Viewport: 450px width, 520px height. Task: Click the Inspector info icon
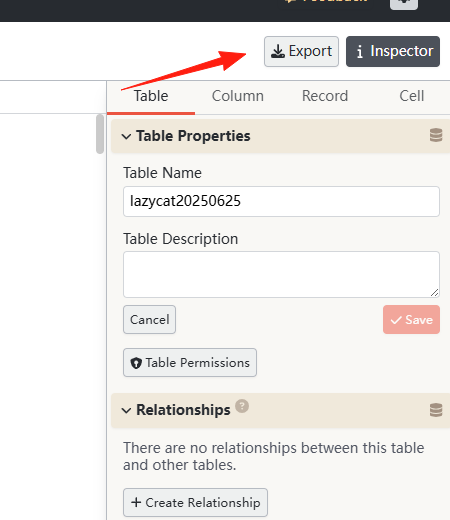(x=359, y=52)
